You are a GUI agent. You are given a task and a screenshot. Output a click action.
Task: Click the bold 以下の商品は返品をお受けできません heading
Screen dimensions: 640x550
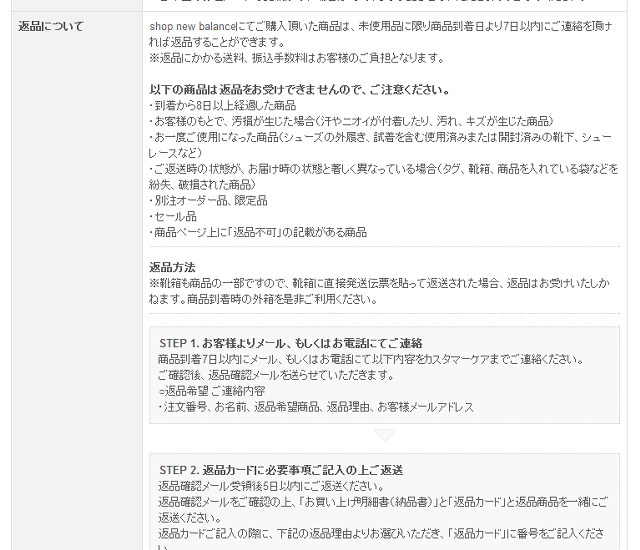pos(299,89)
